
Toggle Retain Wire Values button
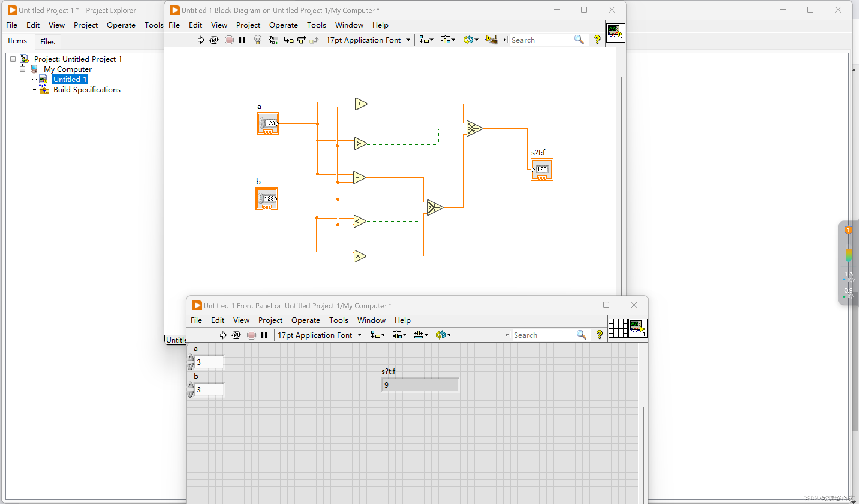tap(273, 40)
